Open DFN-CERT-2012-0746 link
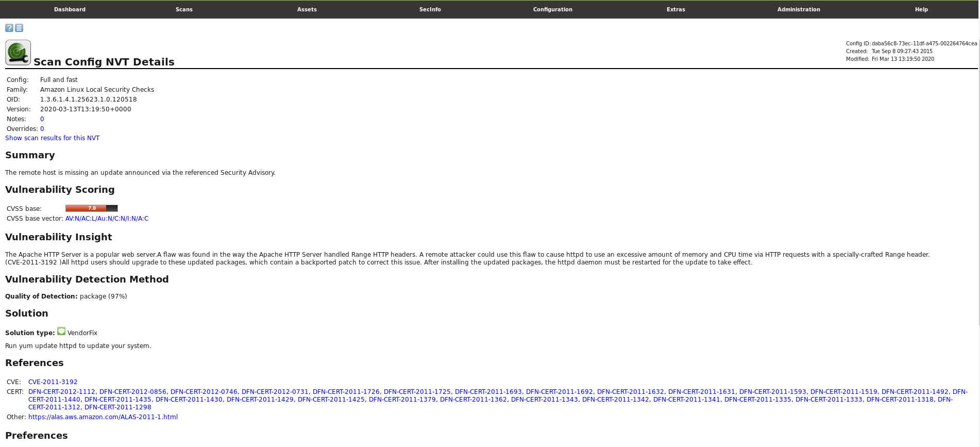The image size is (980, 447). pos(204,392)
